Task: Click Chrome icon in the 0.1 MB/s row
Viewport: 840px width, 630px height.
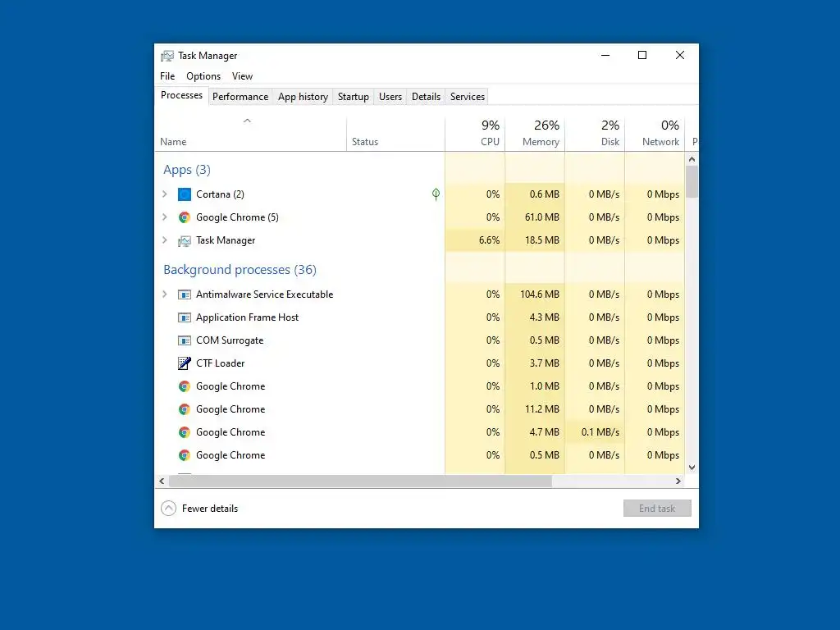Action: pos(185,432)
